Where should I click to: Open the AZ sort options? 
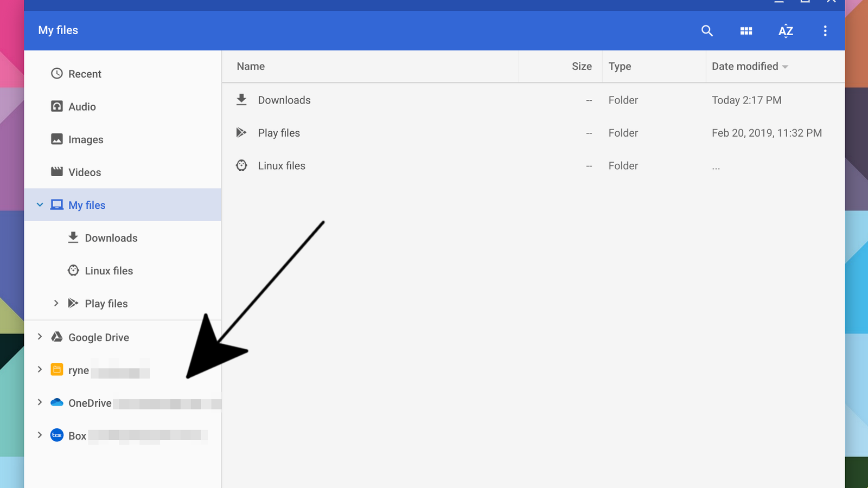786,31
